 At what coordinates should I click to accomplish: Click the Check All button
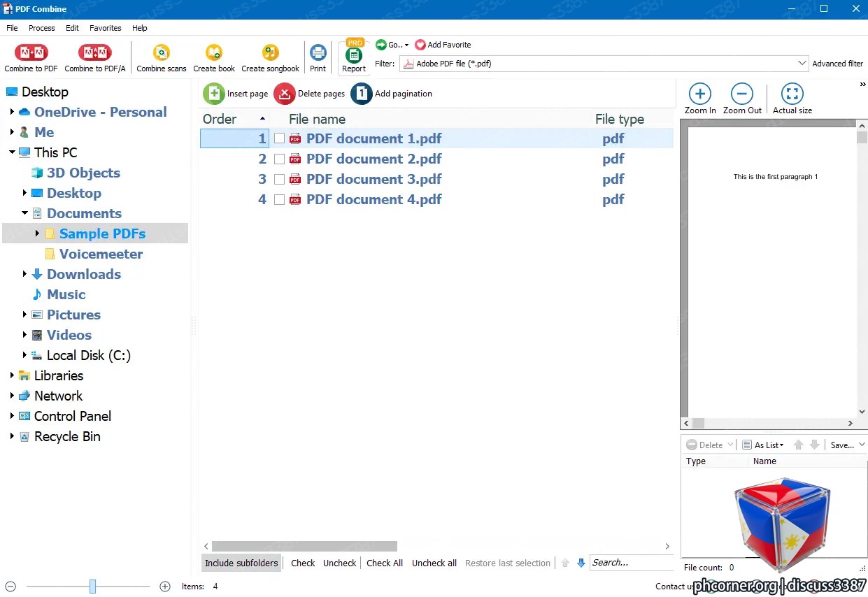coord(385,563)
